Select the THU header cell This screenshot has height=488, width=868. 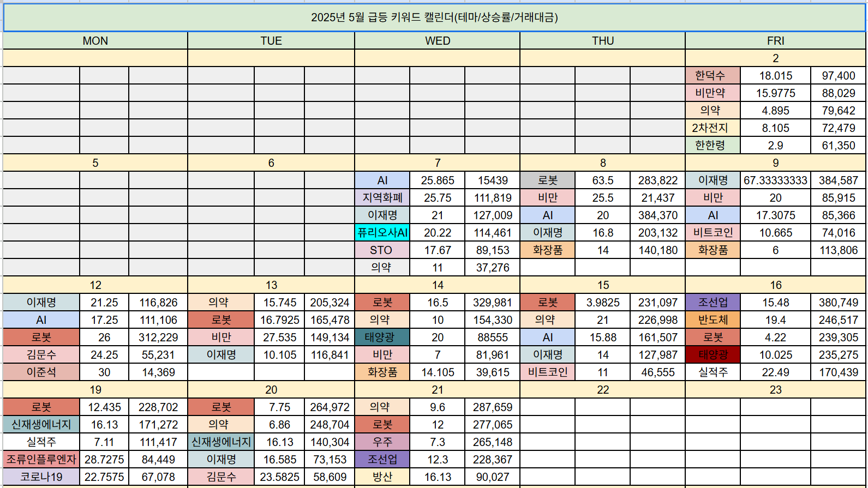coord(603,41)
